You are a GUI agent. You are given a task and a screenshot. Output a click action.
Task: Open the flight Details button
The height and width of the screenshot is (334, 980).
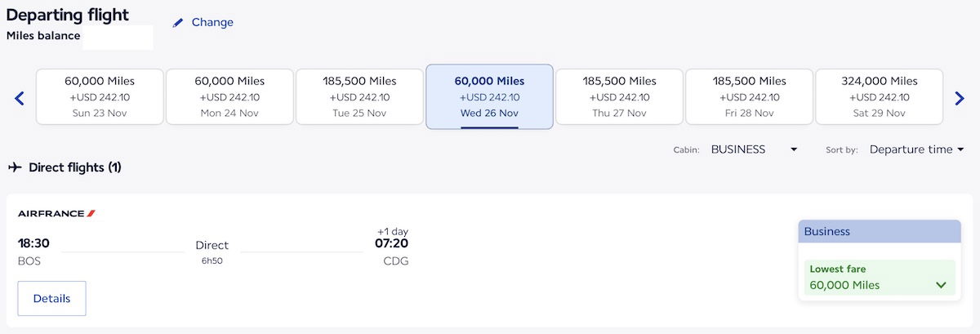coord(51,299)
